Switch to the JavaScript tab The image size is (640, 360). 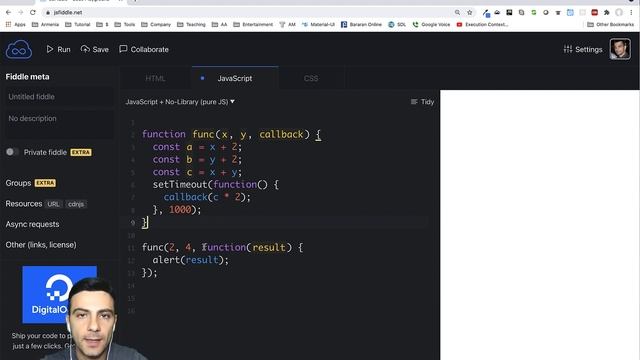click(235, 78)
